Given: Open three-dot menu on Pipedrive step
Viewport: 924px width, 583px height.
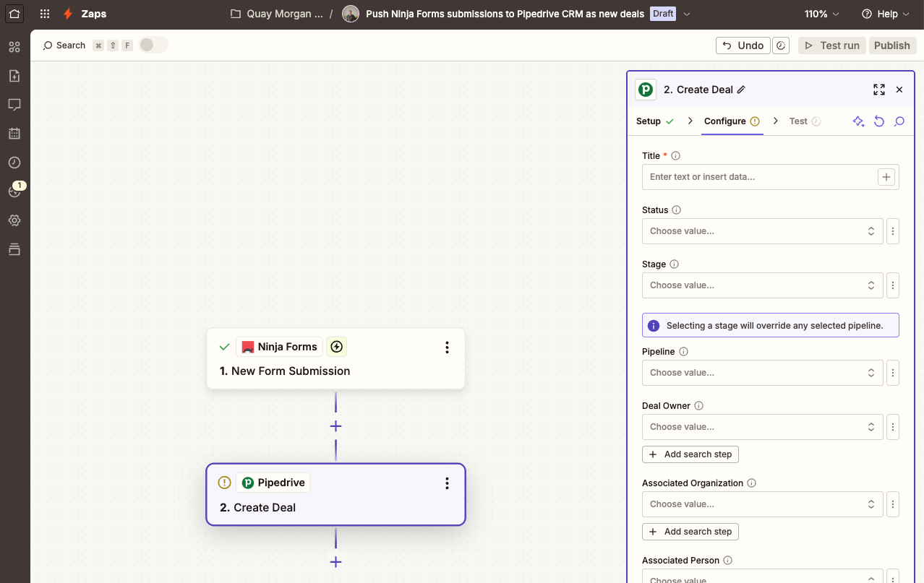Looking at the screenshot, I should coord(447,483).
